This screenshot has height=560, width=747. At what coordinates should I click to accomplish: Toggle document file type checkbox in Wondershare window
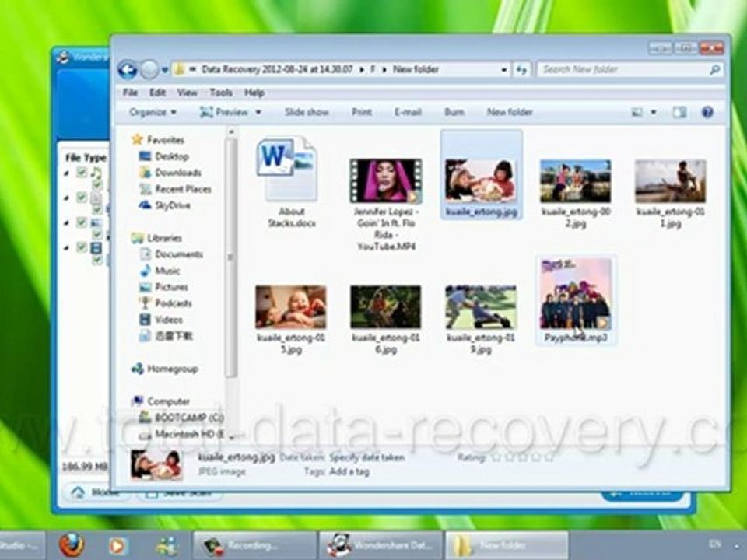click(x=82, y=197)
